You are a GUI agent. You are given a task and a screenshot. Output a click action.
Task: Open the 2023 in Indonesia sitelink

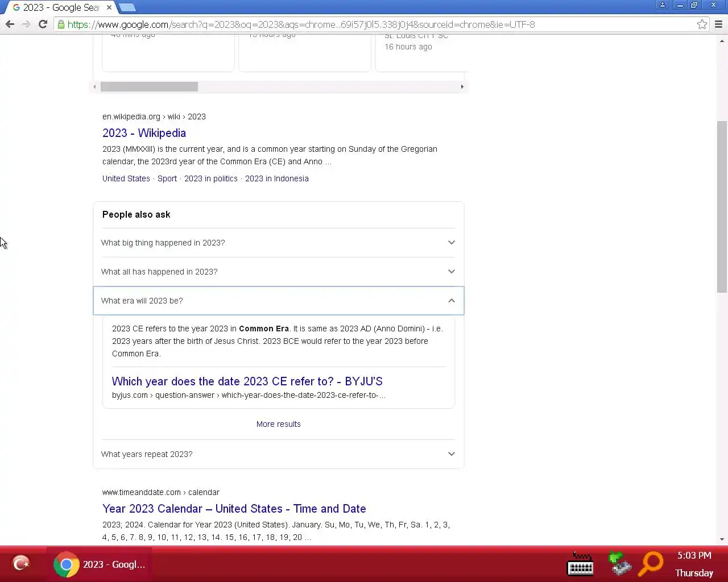[277, 178]
